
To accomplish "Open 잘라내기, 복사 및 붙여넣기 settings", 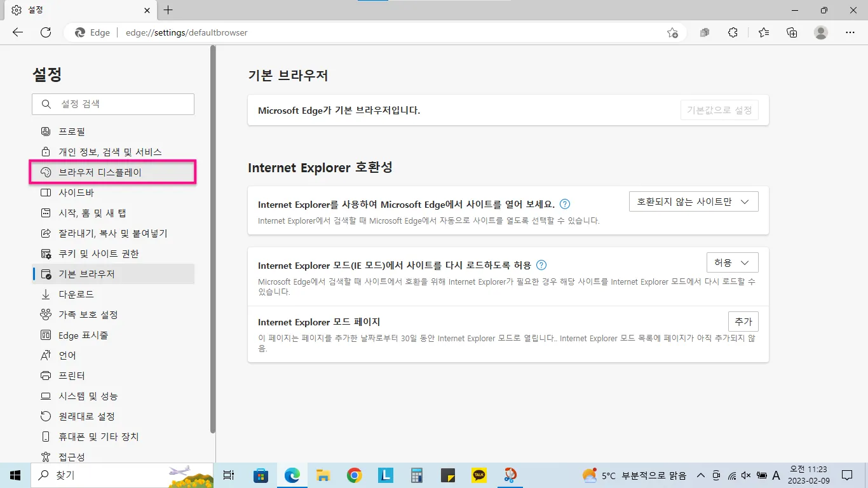I will coord(113,233).
